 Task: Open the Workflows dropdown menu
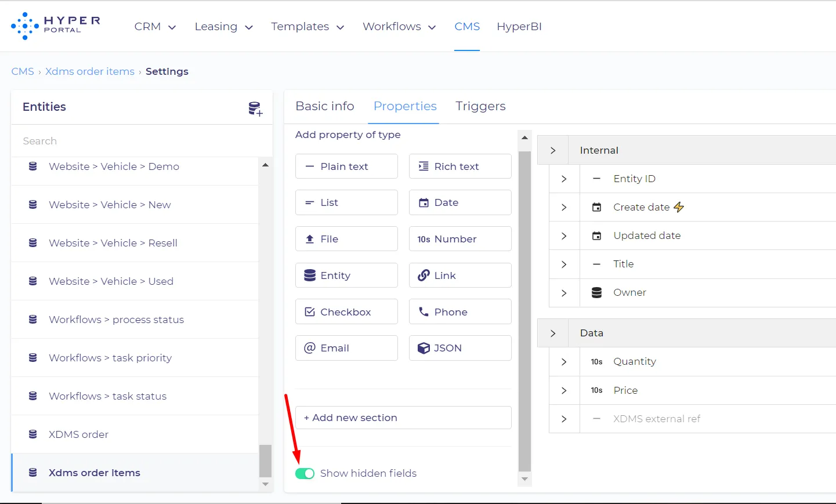(x=399, y=27)
